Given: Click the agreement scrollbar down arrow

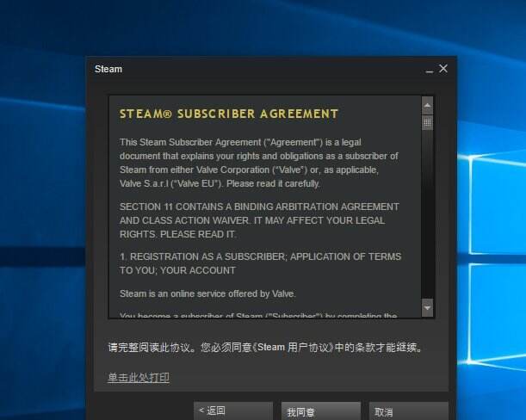Looking at the screenshot, I should [427, 307].
